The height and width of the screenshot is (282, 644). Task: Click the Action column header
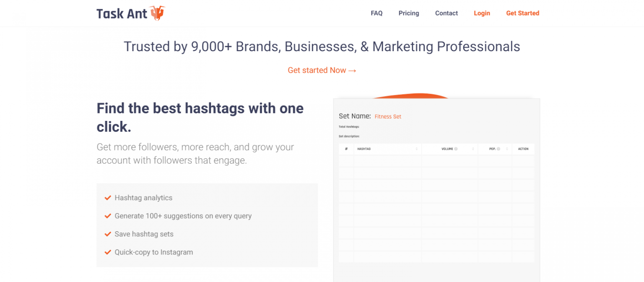tap(523, 149)
